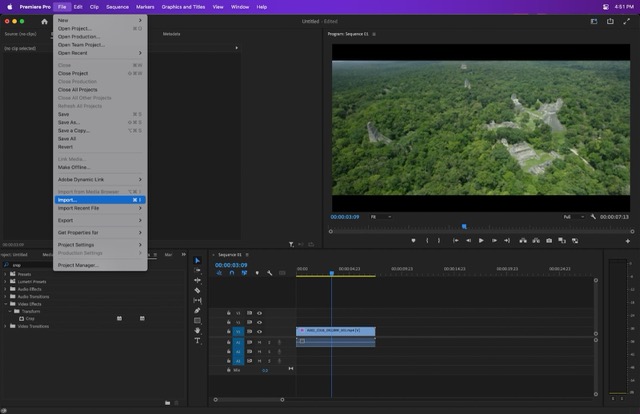The image size is (640, 414).
Task: Select the Hand tool
Action: click(x=197, y=330)
